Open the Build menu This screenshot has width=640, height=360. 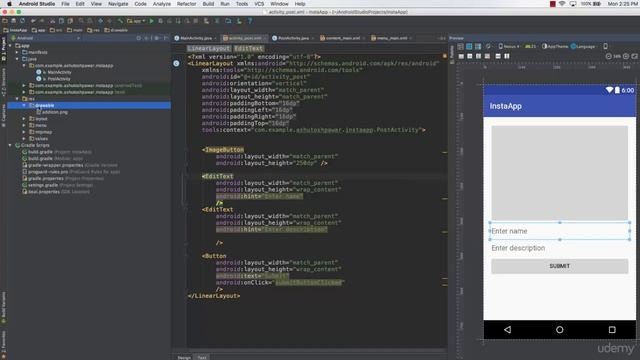[x=208, y=4]
